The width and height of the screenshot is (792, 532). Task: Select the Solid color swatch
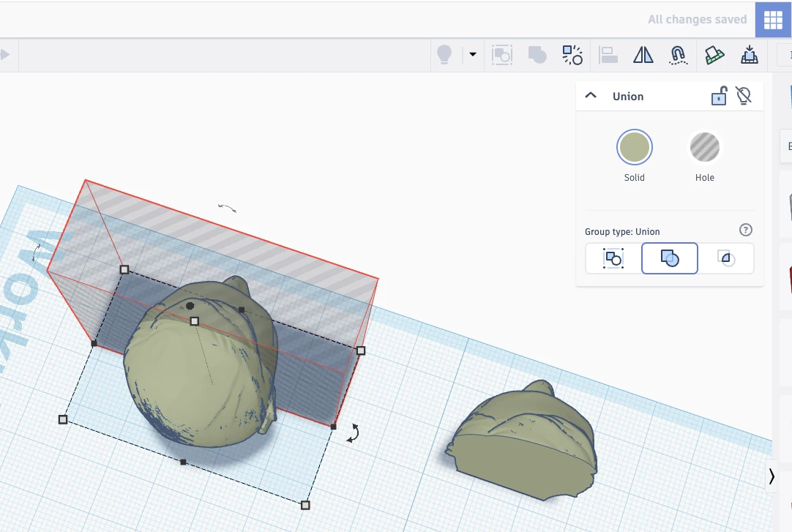tap(635, 147)
